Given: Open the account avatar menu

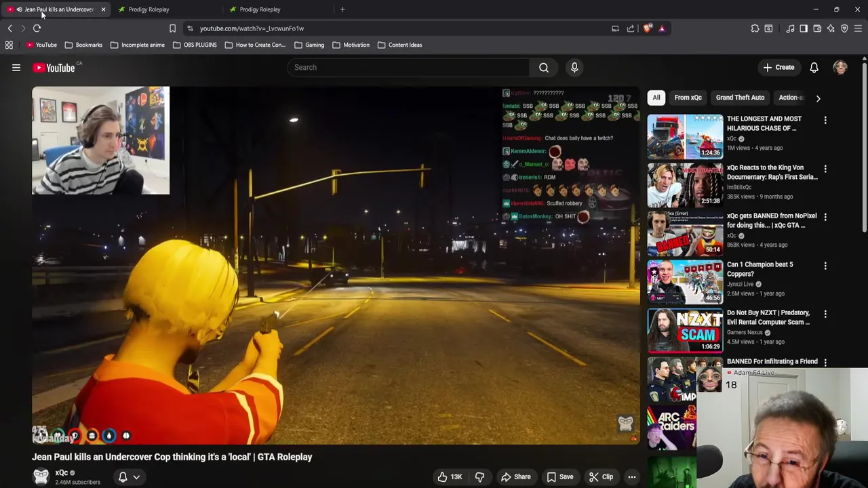Looking at the screenshot, I should tap(840, 67).
